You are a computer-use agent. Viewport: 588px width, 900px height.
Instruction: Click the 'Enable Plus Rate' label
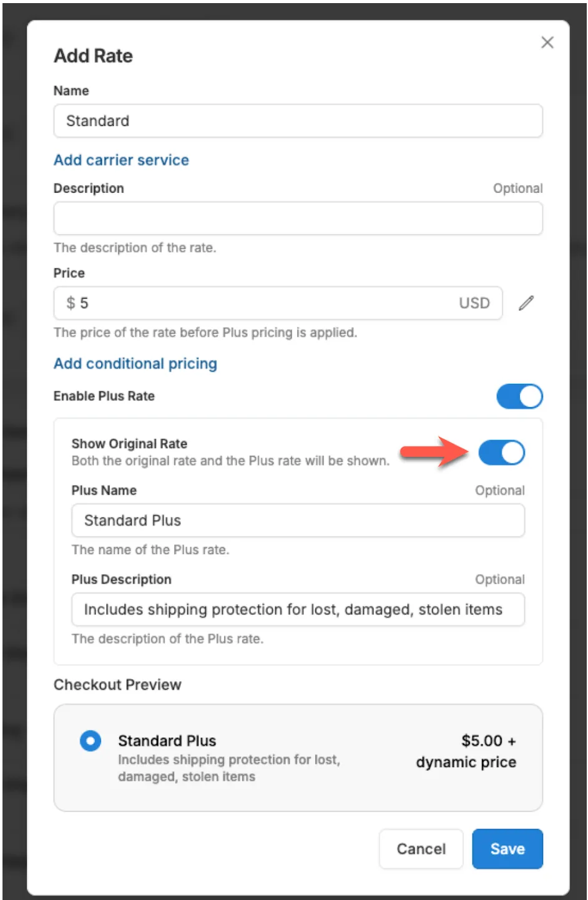point(104,396)
